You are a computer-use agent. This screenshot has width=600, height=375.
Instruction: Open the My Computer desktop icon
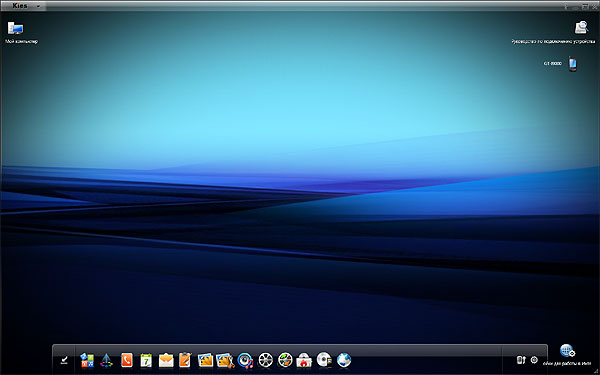(15, 28)
